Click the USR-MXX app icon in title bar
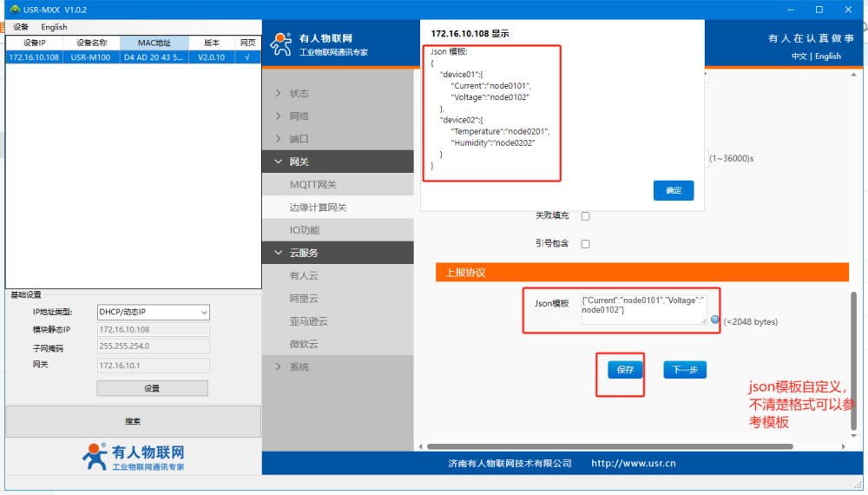868x495 pixels. pos(15,10)
